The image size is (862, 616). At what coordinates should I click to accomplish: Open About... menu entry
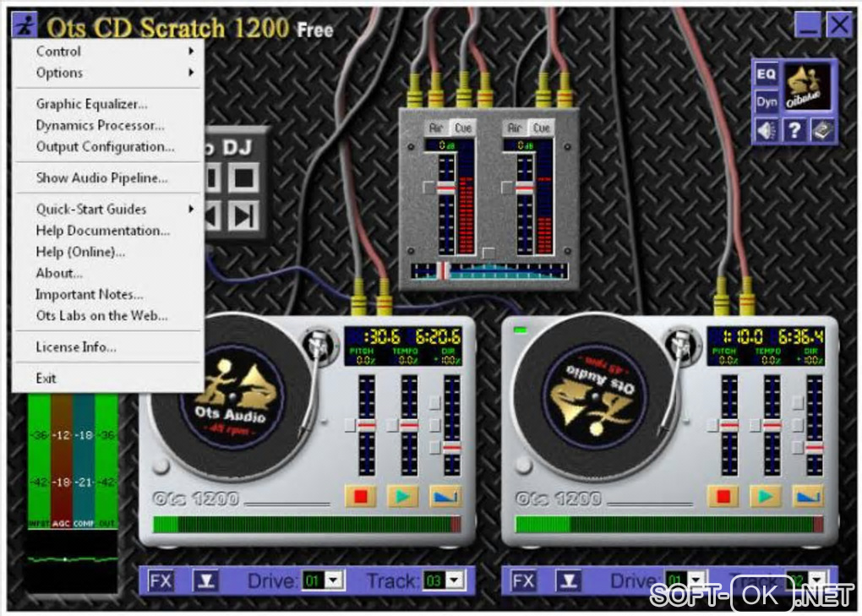(108, 273)
